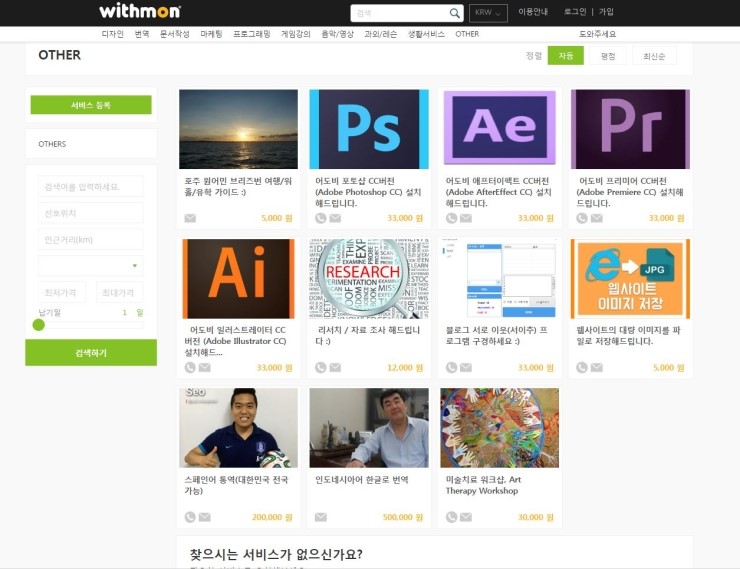Open the sidebar filter dropdown with green arrow
Viewport: 740px width, 569px height.
[x=91, y=266]
